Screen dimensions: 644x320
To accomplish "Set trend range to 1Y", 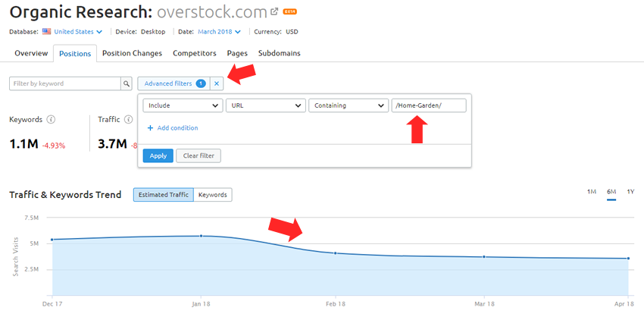I will pyautogui.click(x=630, y=192).
